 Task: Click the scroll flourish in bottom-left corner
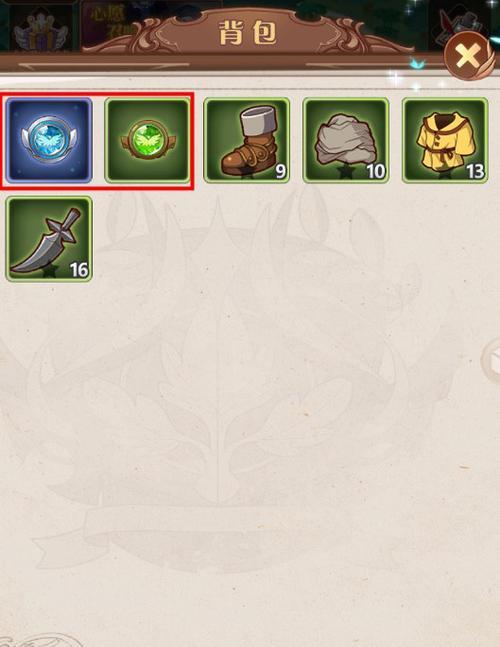pyautogui.click(x=39, y=640)
